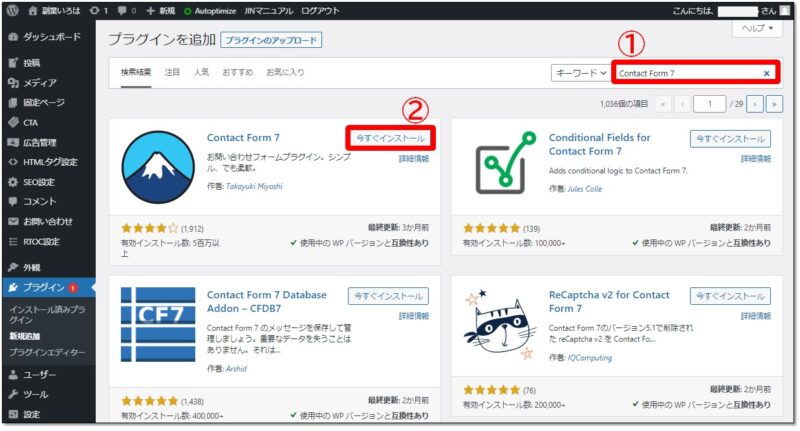
Task: Click the current page number field
Action: point(709,104)
